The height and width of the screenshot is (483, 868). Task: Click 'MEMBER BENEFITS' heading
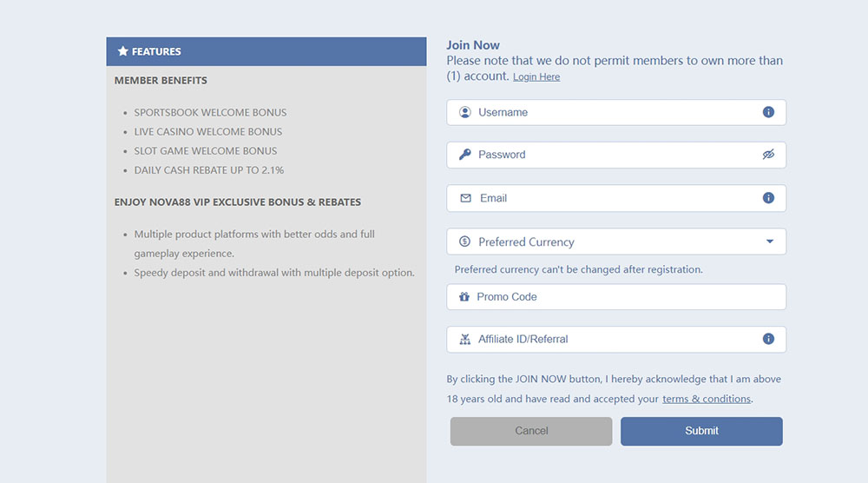point(161,80)
